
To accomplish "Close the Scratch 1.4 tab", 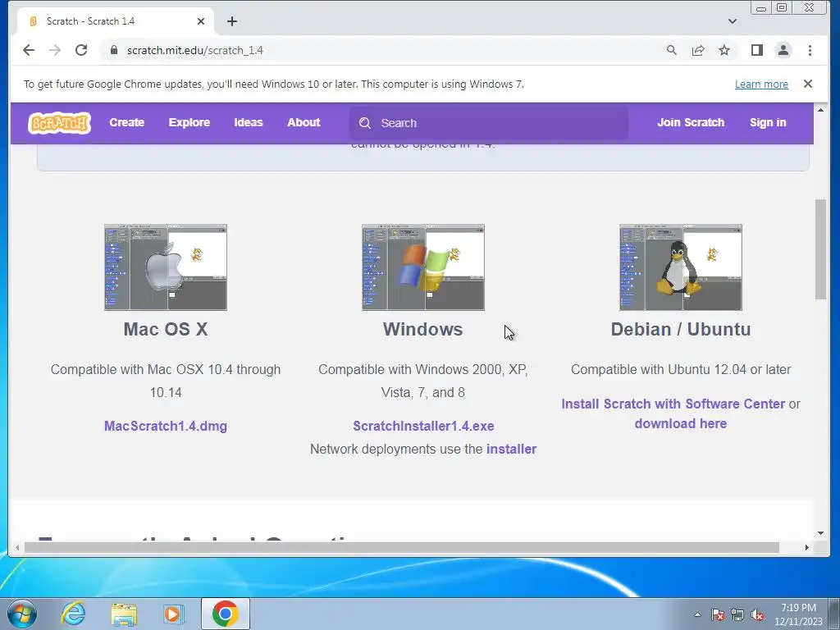I will [x=201, y=21].
